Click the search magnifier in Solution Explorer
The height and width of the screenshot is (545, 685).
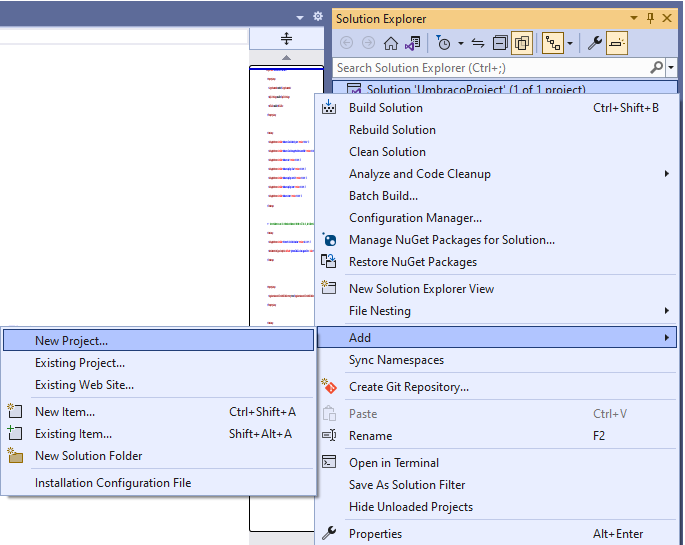[x=657, y=68]
